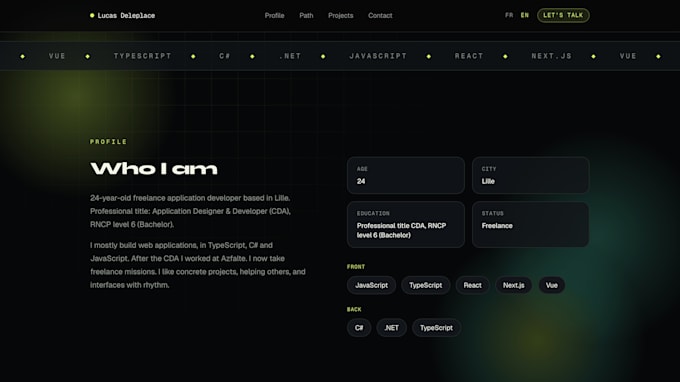
Task: Switch language to EN
Action: (x=525, y=15)
